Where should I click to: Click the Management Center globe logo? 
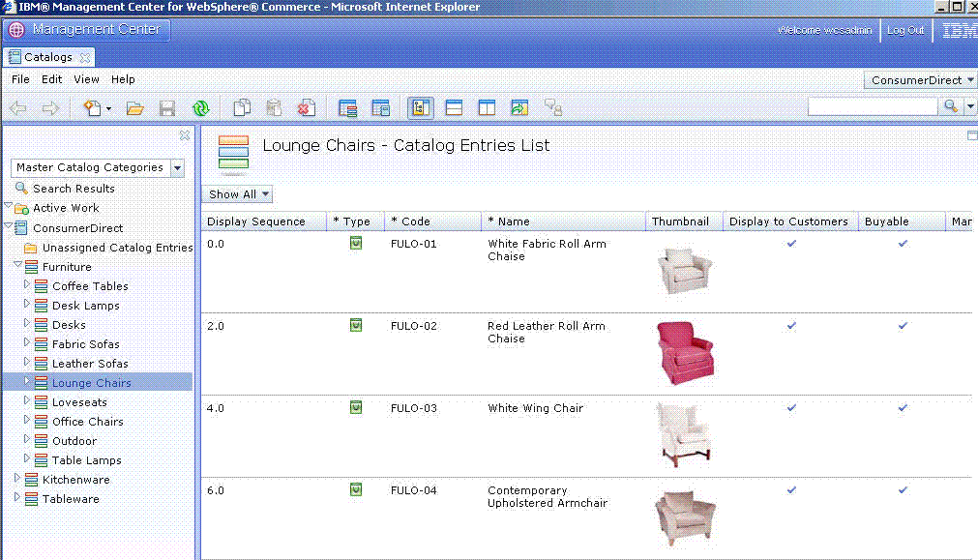16,29
